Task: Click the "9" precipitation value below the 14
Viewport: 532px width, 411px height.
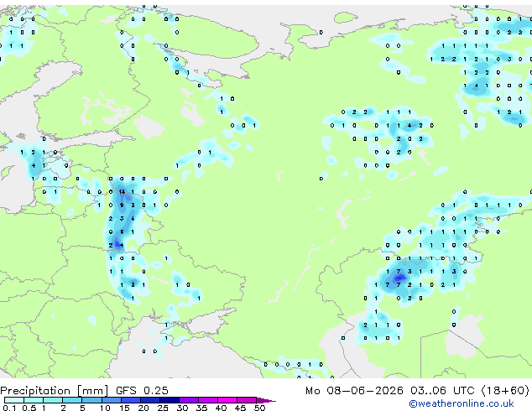Action: click(x=122, y=205)
